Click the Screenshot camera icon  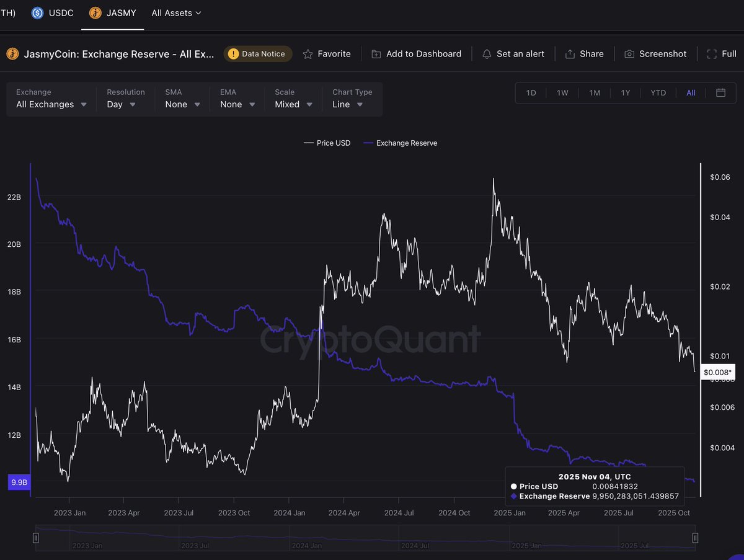[x=629, y=54]
